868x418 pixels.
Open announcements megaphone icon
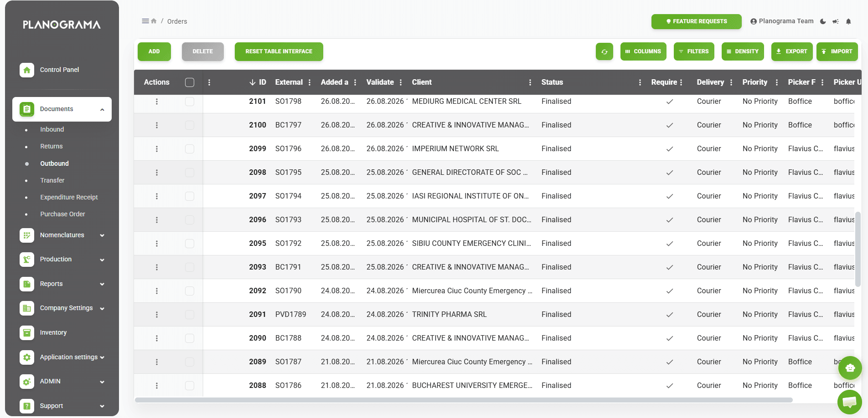tap(836, 21)
